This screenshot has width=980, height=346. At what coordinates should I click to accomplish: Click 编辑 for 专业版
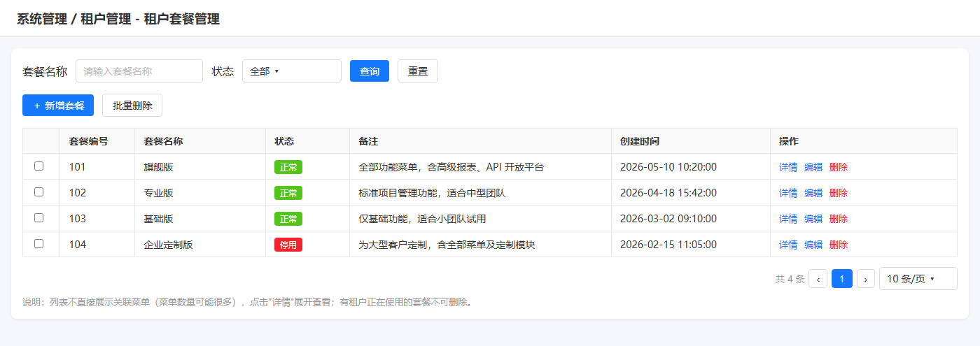pyautogui.click(x=813, y=193)
